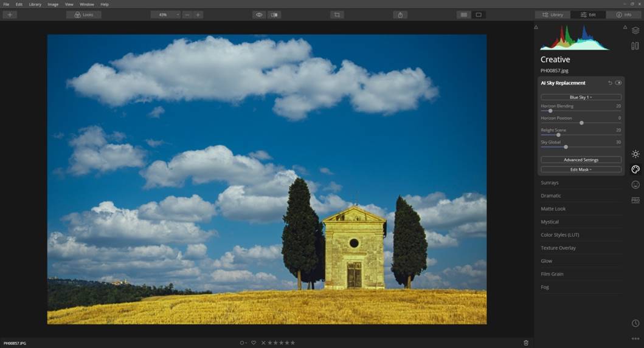Open the Share/Export icon
644x348 pixels.
[400, 15]
